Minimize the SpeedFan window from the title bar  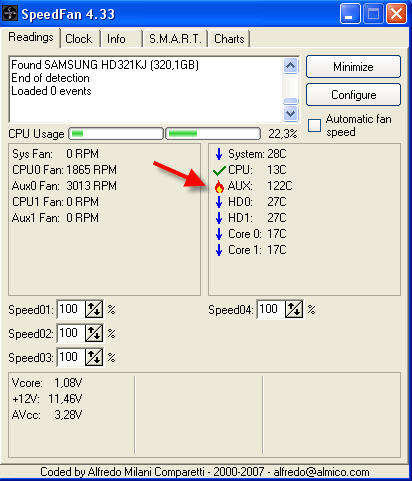point(350,14)
